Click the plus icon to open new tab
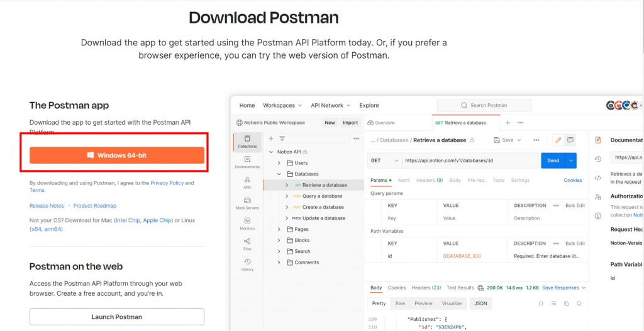The image size is (644, 331). tap(508, 123)
